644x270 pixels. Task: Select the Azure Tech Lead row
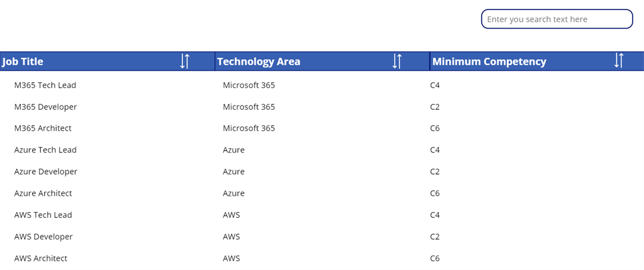[45, 150]
